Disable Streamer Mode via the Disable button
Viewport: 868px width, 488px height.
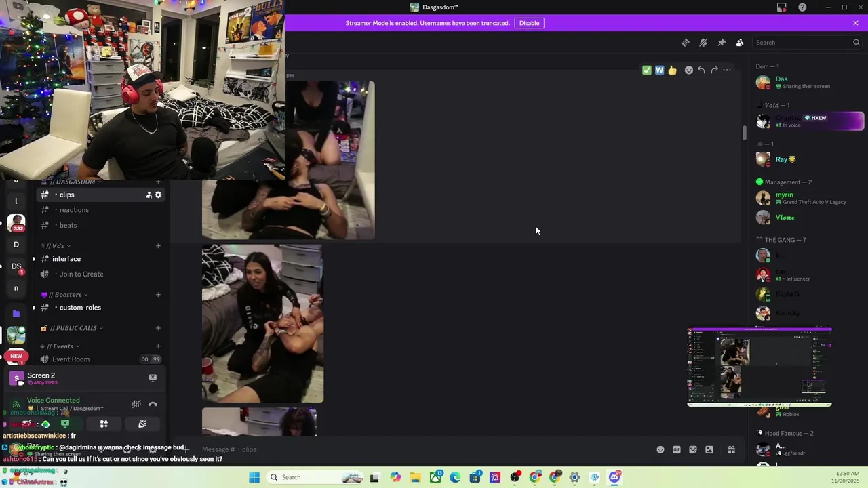click(x=530, y=23)
